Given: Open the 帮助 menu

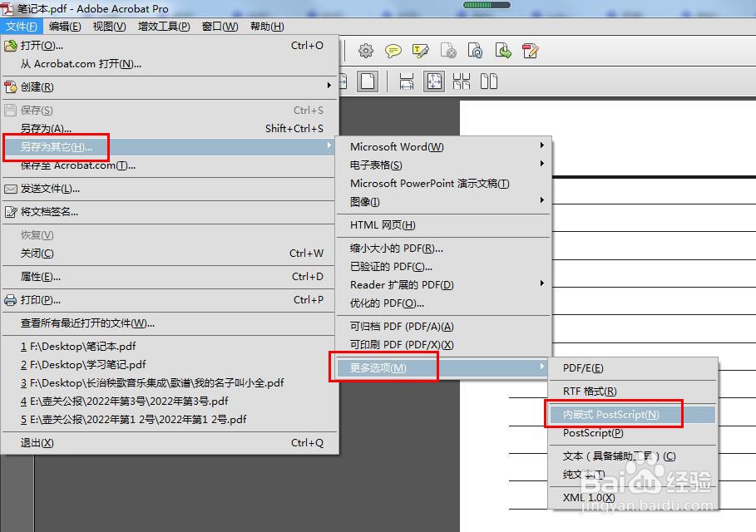Looking at the screenshot, I should tap(265, 26).
